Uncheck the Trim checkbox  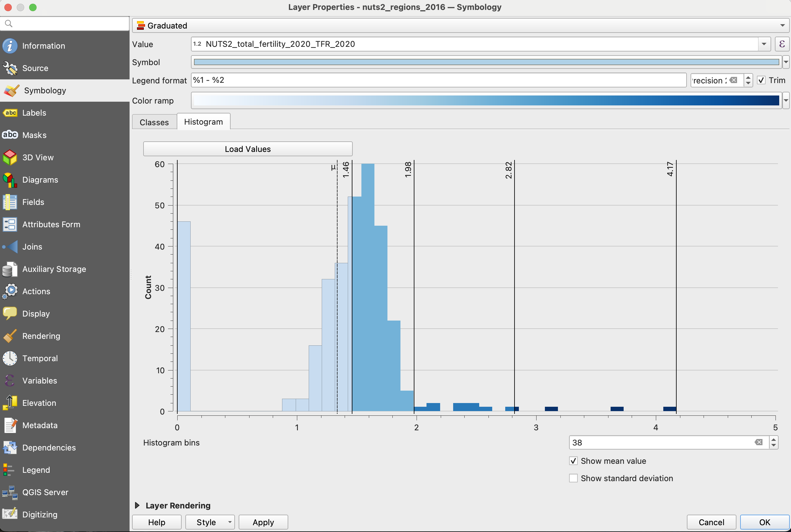point(761,80)
